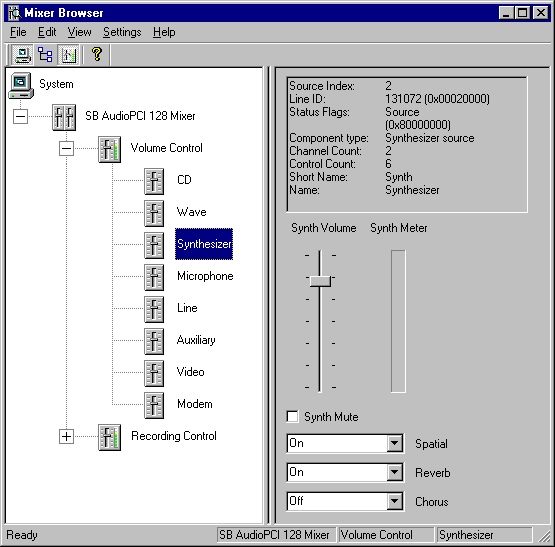
Task: Click the Component type value Synthesizer source
Action: 430,138
